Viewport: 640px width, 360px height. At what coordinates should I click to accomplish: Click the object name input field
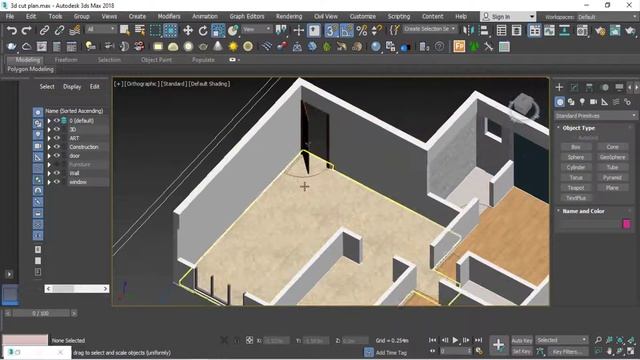pyautogui.click(x=589, y=224)
